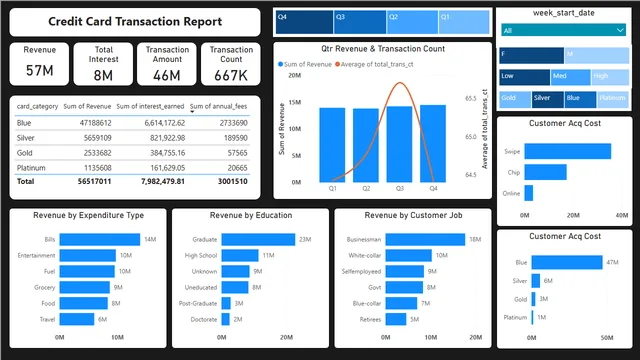Click the sort arrow under Sum of annual_fees
The height and width of the screenshot is (360, 640).
pos(192,111)
